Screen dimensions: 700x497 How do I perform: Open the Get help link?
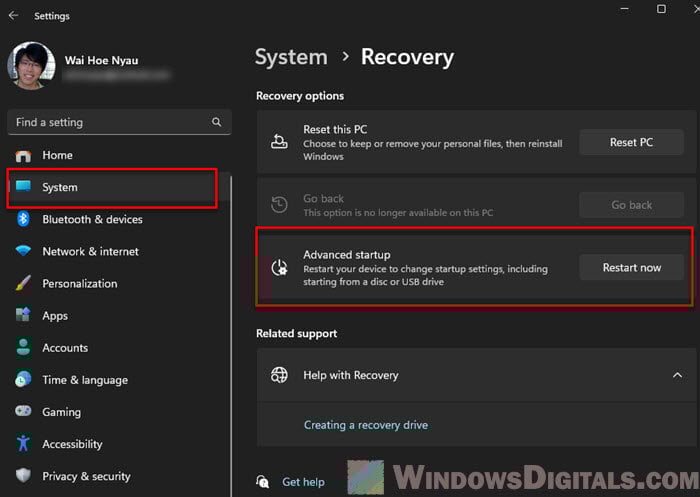(303, 482)
